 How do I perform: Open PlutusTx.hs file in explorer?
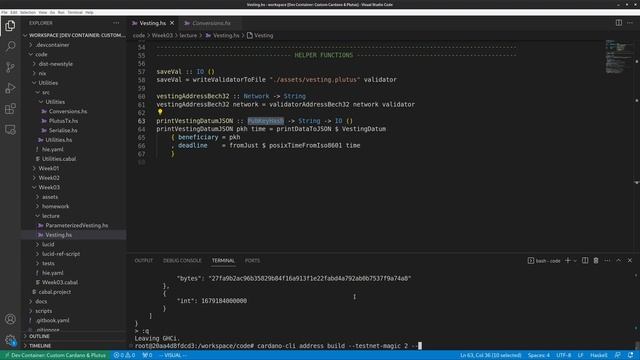[x=63, y=121]
